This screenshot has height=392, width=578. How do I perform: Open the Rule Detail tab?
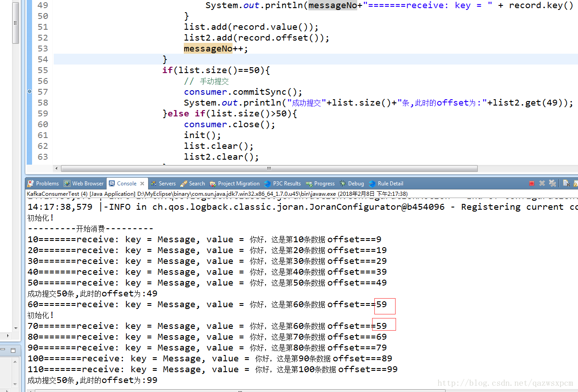click(386, 184)
